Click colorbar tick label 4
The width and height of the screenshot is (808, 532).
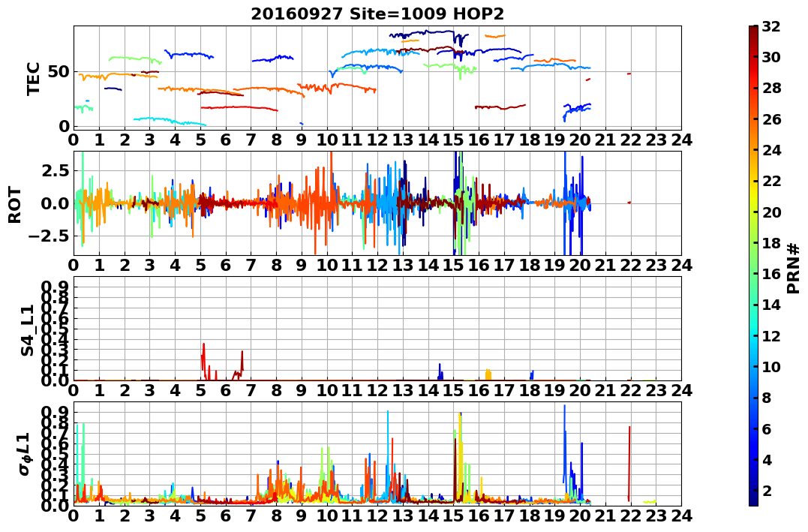pyautogui.click(x=767, y=459)
